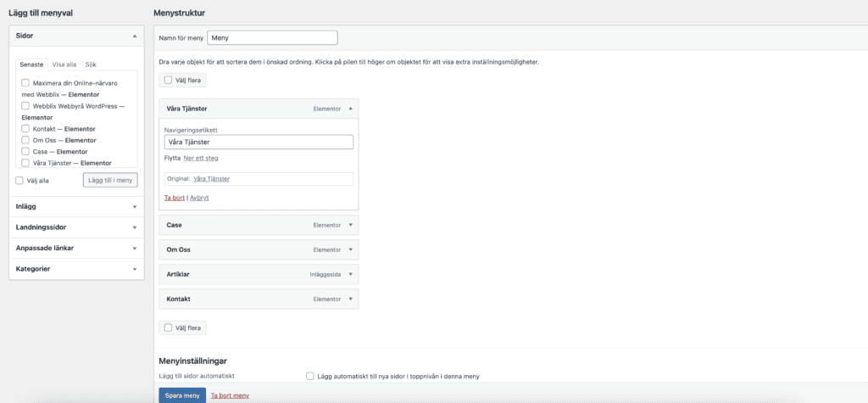Switch to the Senaste tab
This screenshot has width=868, height=403.
tap(31, 64)
